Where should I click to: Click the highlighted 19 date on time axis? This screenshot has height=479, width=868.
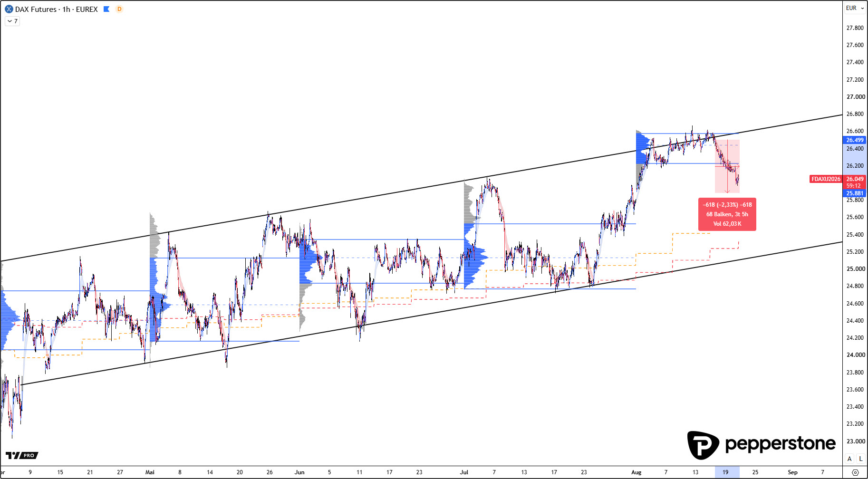coord(725,472)
